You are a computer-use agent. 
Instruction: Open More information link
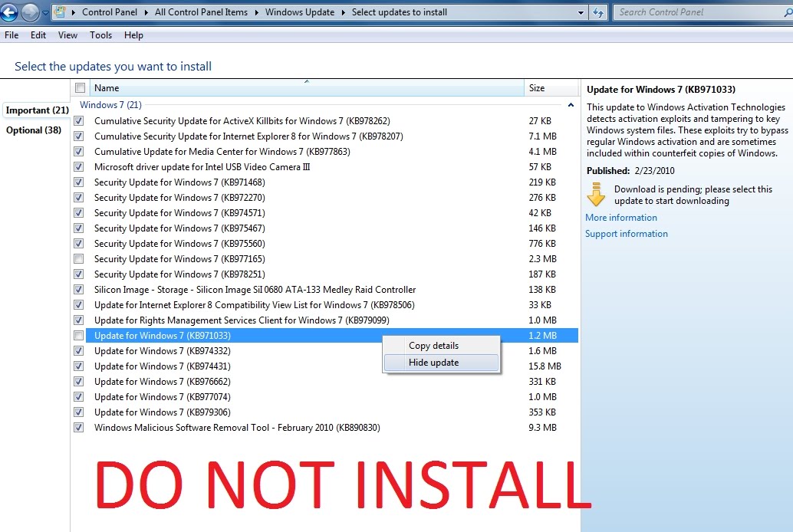coord(621,218)
